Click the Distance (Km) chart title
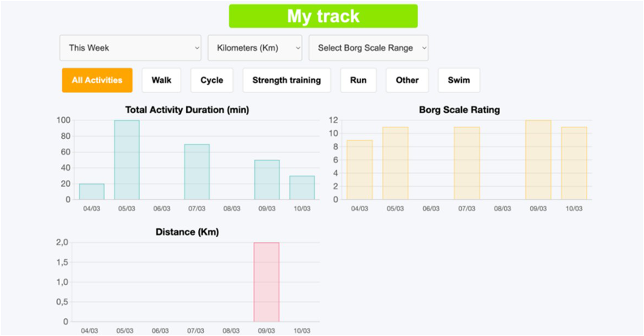Image resolution: width=644 pixels, height=336 pixels. [x=187, y=232]
